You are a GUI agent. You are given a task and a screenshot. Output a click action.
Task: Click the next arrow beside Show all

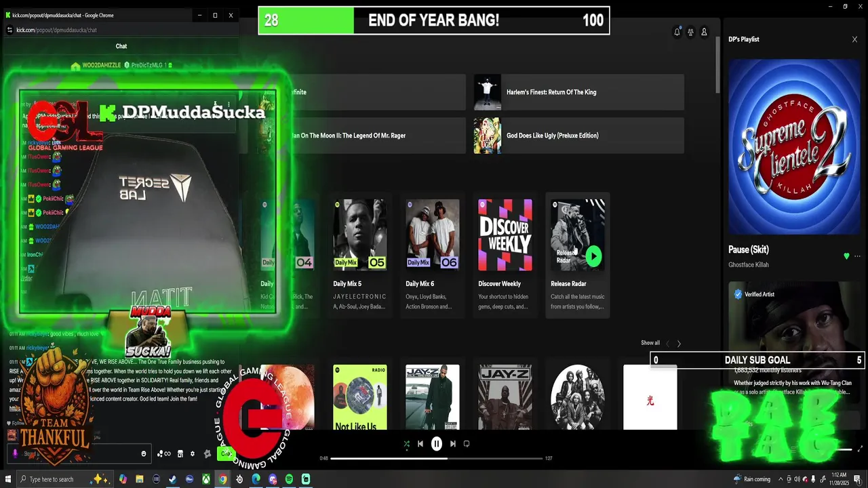(x=679, y=344)
